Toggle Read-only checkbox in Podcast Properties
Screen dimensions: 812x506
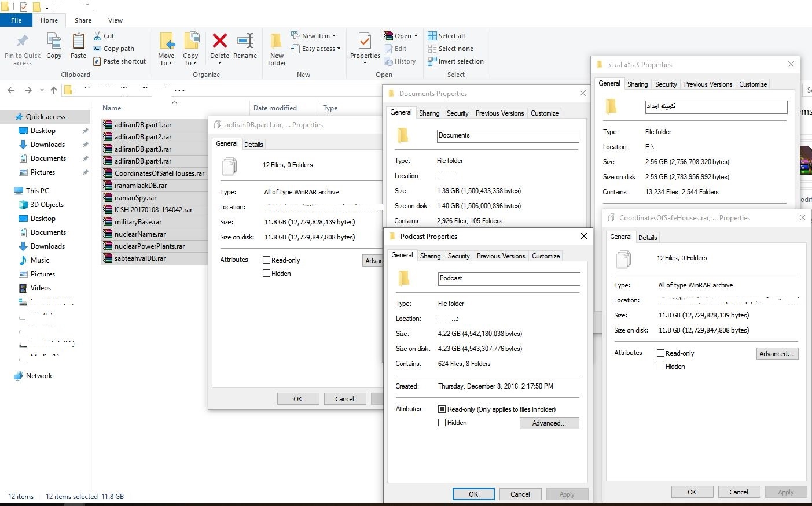pyautogui.click(x=442, y=409)
